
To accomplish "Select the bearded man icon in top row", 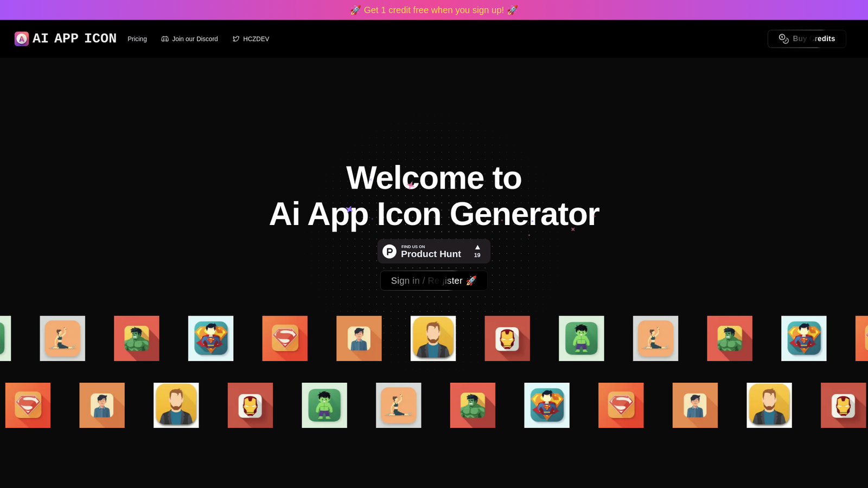I will (x=433, y=338).
